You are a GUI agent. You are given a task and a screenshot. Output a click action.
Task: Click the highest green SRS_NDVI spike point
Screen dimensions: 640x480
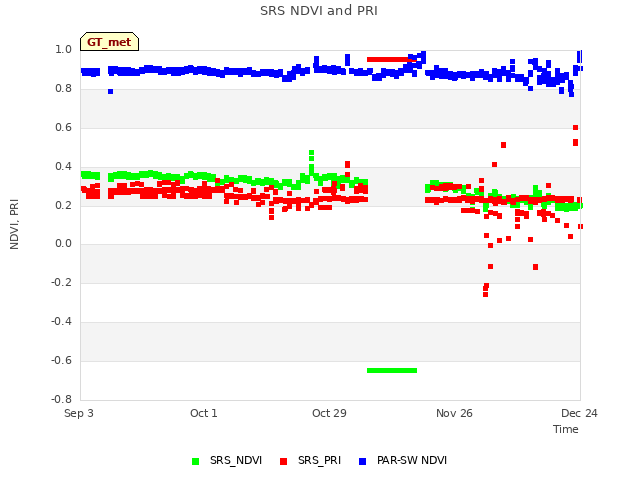pos(311,153)
